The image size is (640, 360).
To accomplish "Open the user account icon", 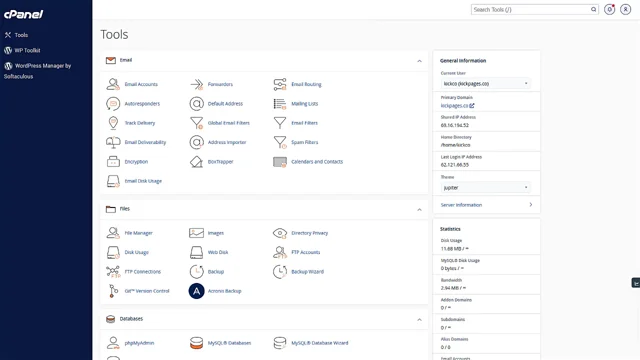I will [x=625, y=9].
